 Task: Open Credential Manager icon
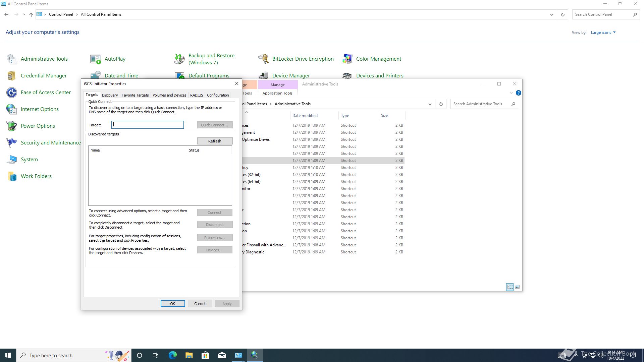[12, 76]
